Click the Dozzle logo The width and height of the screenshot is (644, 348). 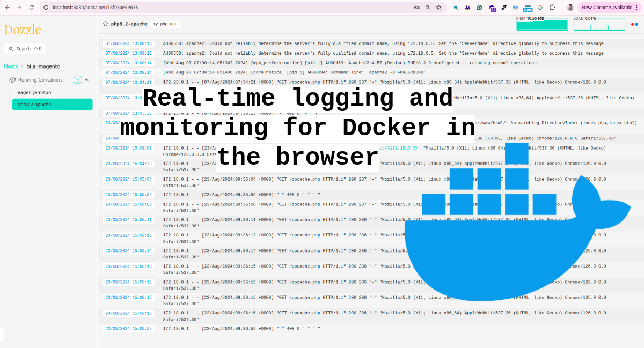[x=23, y=29]
